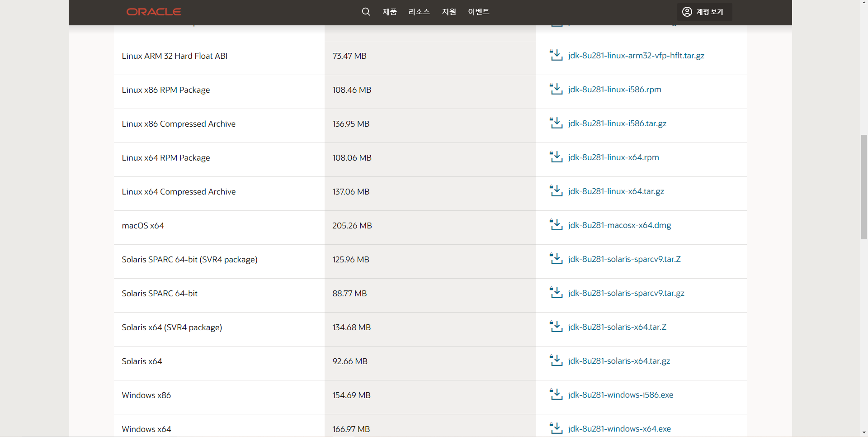The width and height of the screenshot is (868, 437).
Task: Select the Linux x64 RPM Package text
Action: (166, 158)
